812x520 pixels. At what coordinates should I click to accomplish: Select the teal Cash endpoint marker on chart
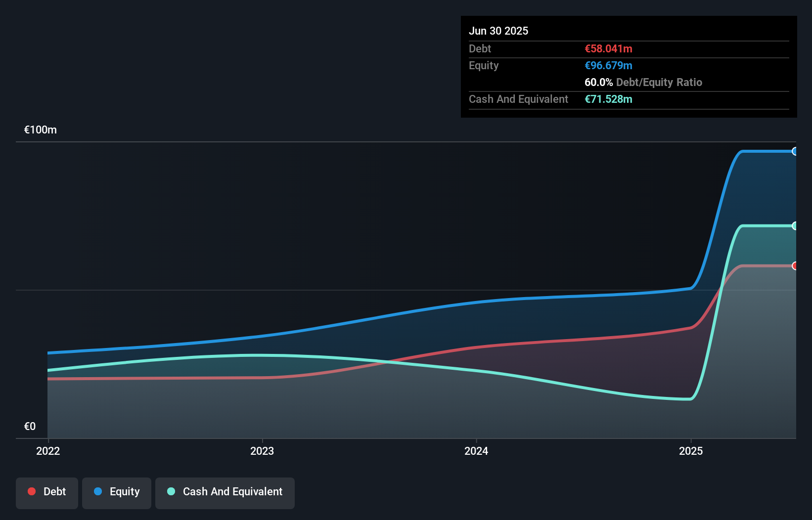click(x=795, y=226)
